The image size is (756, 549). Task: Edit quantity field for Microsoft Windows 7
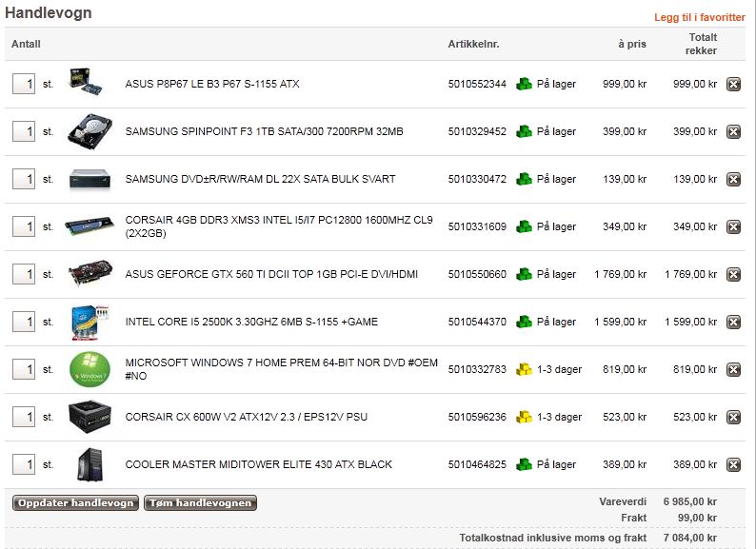[24, 370]
